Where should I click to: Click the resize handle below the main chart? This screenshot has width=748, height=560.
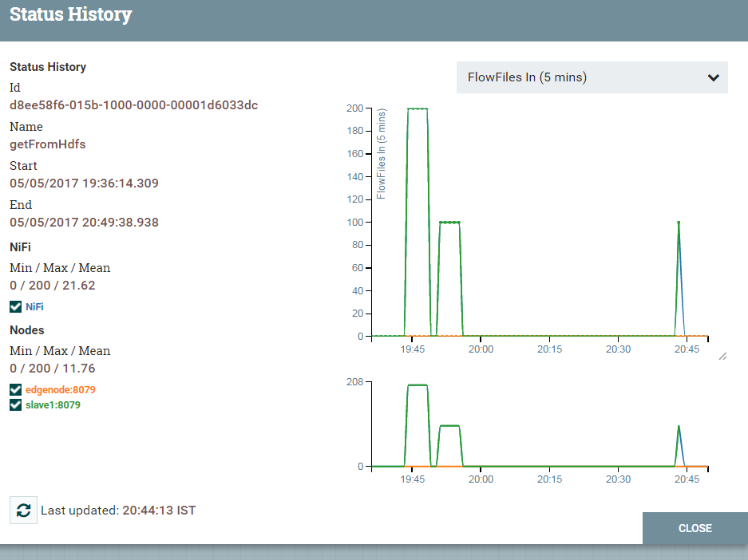pos(723,357)
